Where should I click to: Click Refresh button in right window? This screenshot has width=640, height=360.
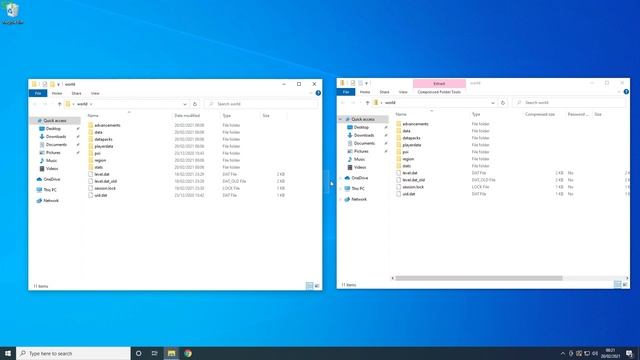(503, 103)
